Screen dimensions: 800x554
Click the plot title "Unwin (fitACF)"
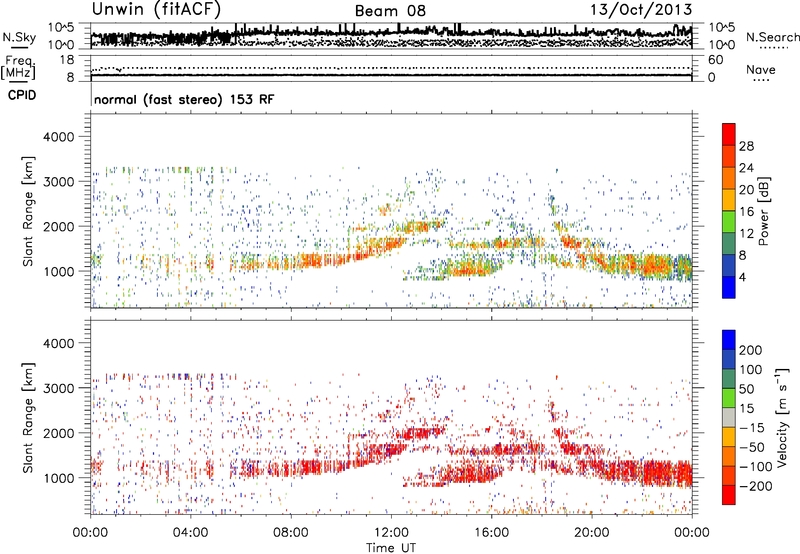(x=156, y=9)
